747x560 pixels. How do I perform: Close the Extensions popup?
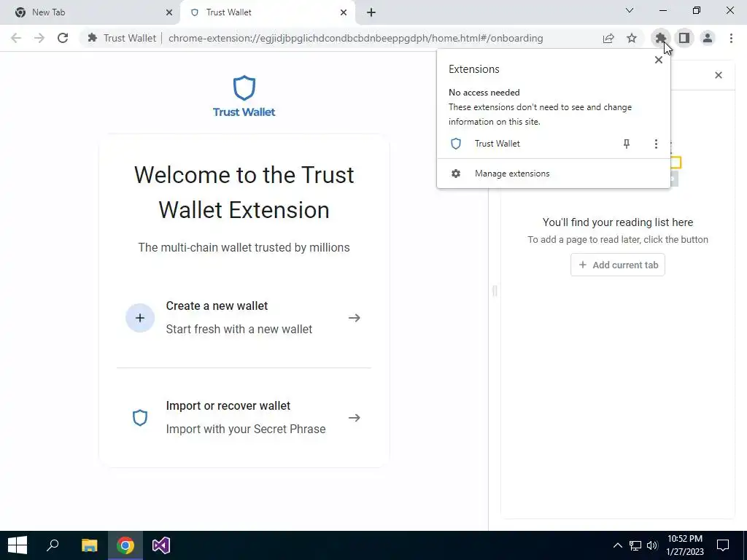tap(659, 60)
